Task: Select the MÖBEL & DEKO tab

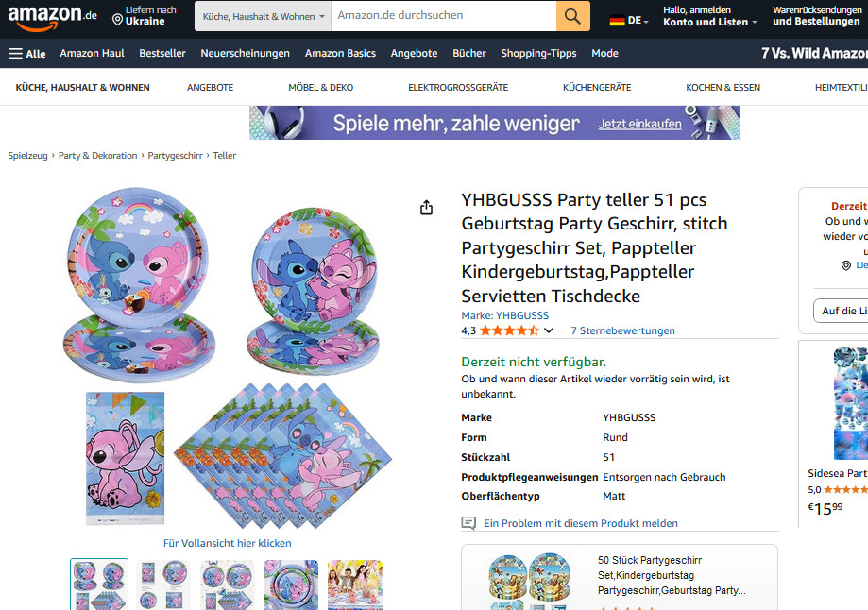Action: point(320,88)
